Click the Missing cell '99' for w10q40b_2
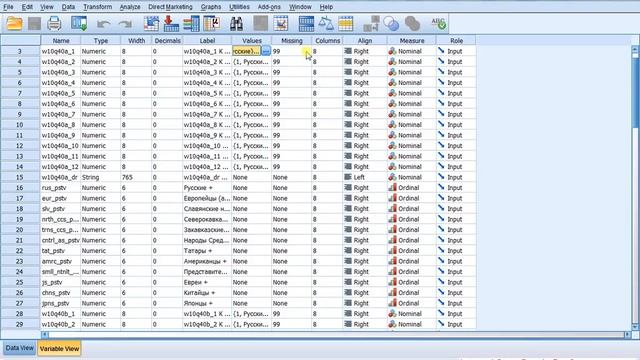The image size is (640, 360). click(292, 324)
